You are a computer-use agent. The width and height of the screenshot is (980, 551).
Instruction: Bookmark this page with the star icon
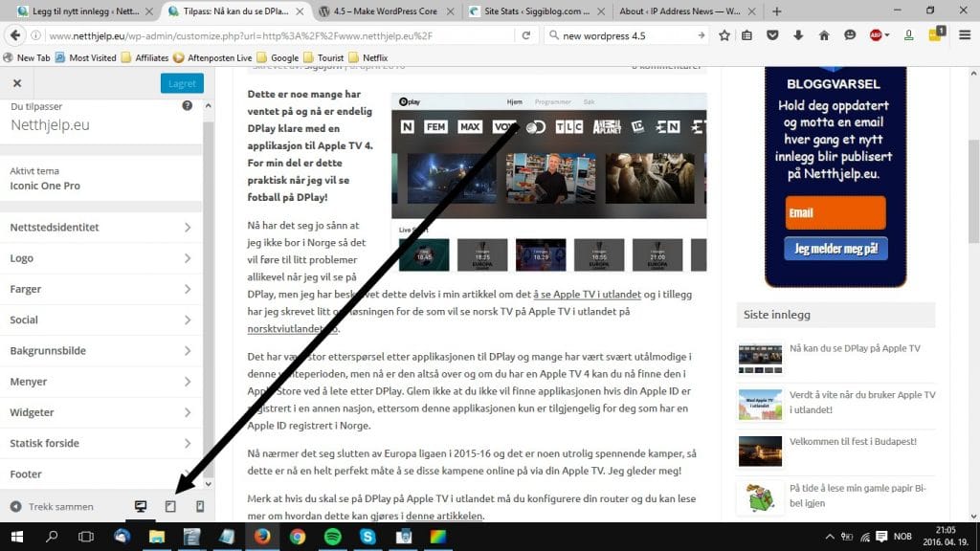(724, 35)
